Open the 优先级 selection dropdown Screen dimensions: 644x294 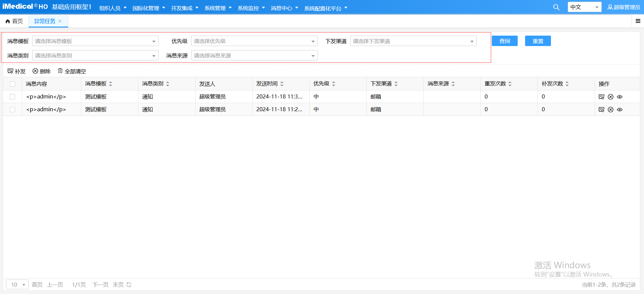(x=254, y=41)
